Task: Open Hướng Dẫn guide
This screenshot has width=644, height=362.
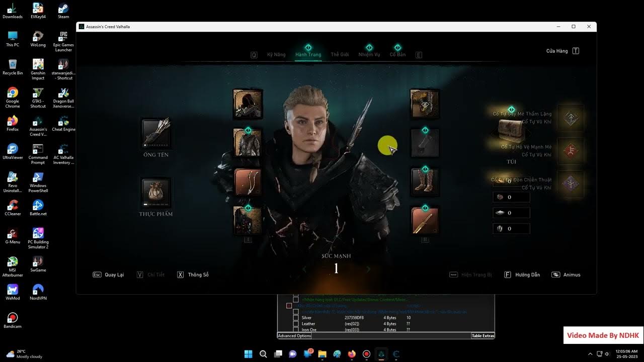Action: 522,275
